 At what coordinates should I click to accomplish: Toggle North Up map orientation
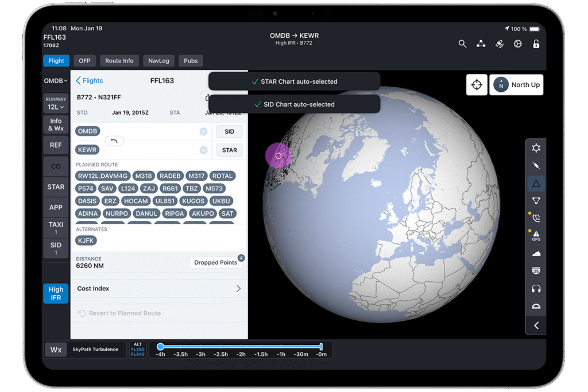516,85
